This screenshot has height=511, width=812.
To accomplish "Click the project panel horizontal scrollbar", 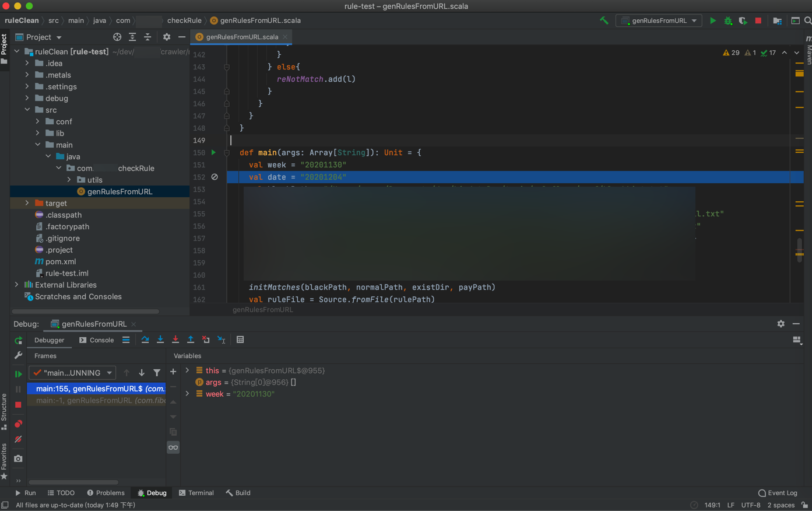I will [x=86, y=311].
